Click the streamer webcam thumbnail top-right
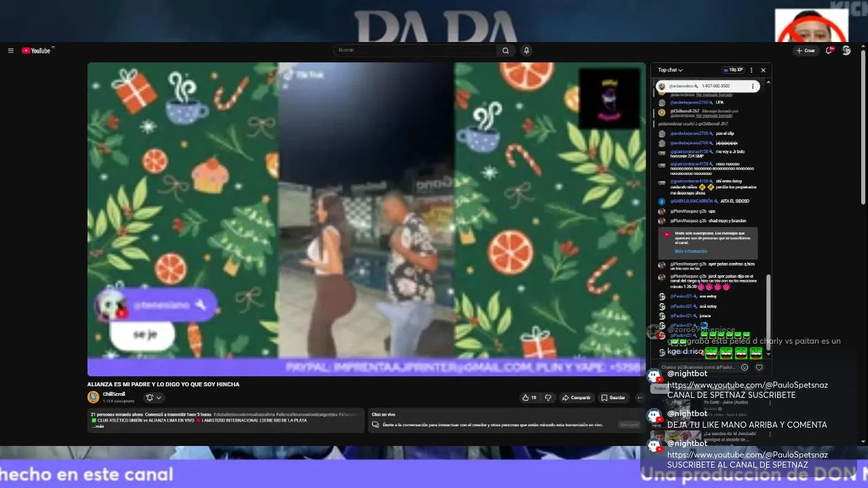Viewport: 868px width, 488px height. pyautogui.click(x=812, y=25)
